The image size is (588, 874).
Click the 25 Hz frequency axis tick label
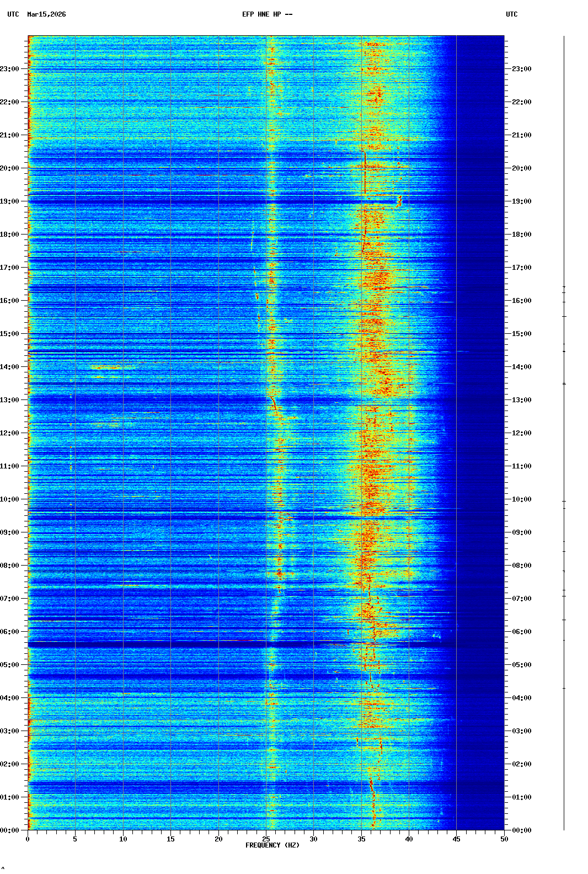click(266, 839)
